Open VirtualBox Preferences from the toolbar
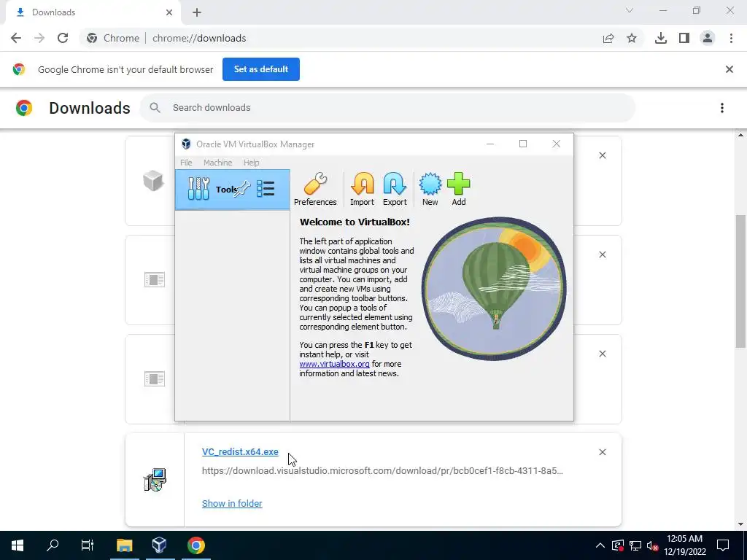The width and height of the screenshot is (747, 560). (x=315, y=189)
